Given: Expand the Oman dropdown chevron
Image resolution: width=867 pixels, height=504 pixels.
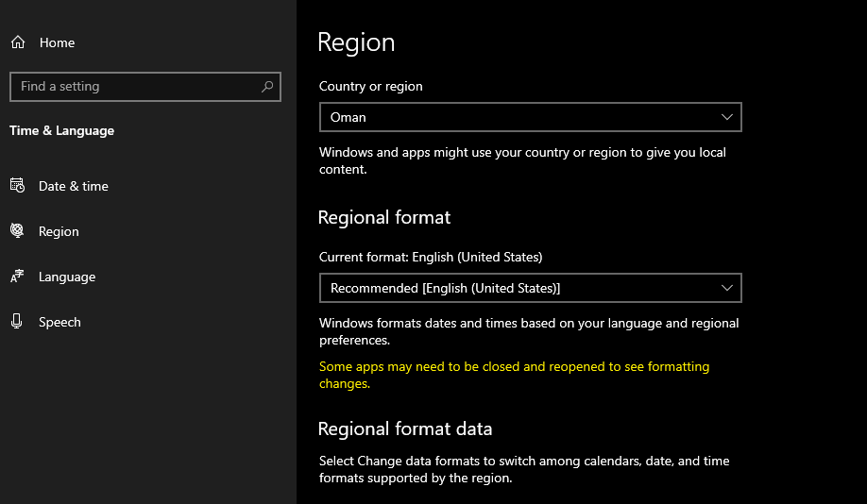Looking at the screenshot, I should [x=726, y=117].
